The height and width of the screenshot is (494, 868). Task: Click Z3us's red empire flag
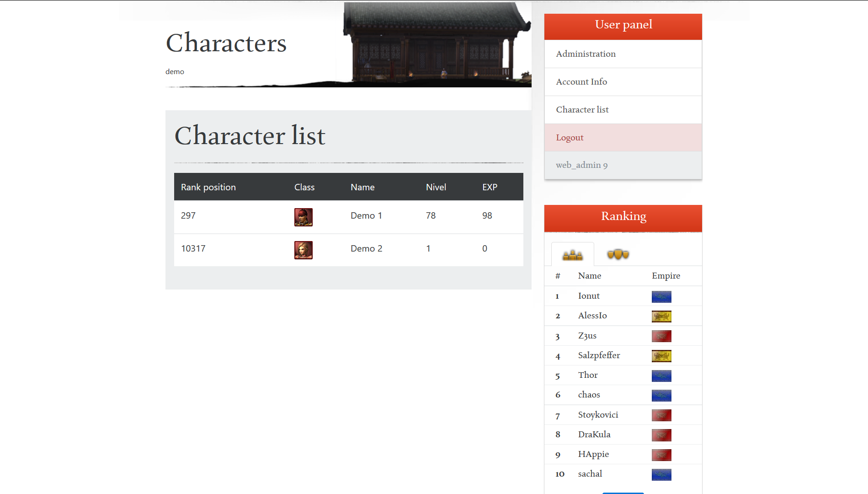click(661, 336)
